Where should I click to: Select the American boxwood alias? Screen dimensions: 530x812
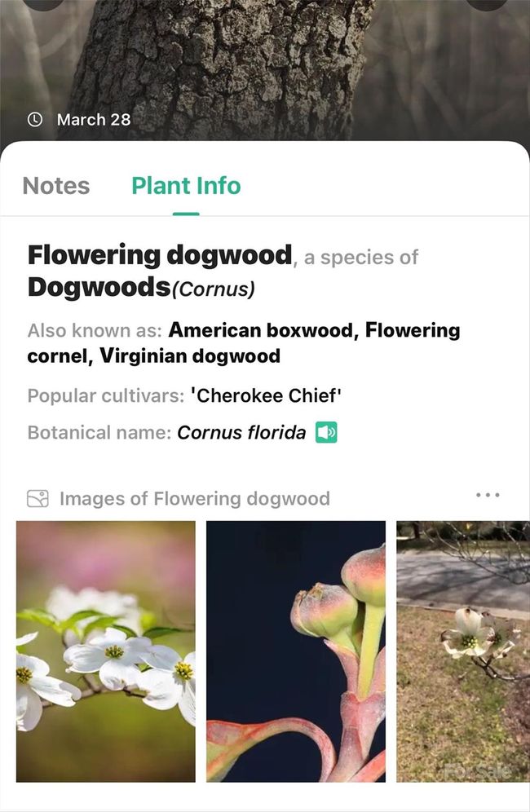(x=262, y=330)
